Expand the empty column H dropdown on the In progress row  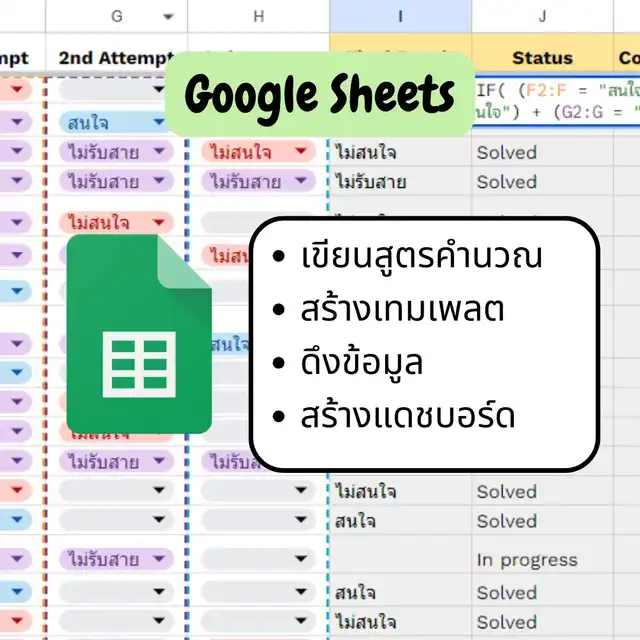coord(300,558)
